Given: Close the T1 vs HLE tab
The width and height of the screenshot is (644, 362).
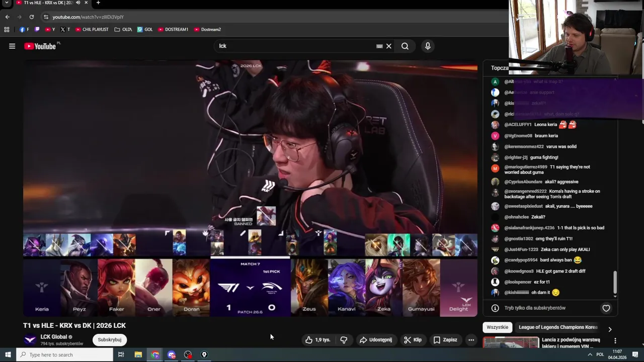Looking at the screenshot, I should pyautogui.click(x=86, y=3).
